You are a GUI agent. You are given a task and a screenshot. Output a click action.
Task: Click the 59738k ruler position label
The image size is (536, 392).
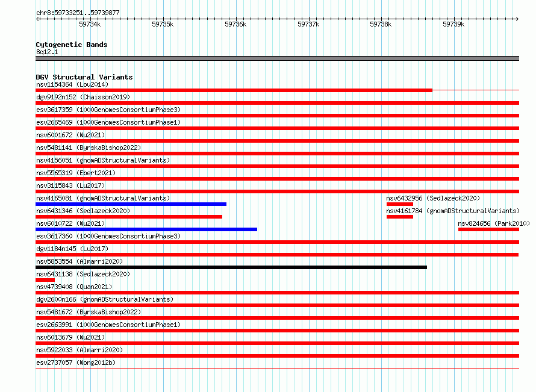(381, 24)
